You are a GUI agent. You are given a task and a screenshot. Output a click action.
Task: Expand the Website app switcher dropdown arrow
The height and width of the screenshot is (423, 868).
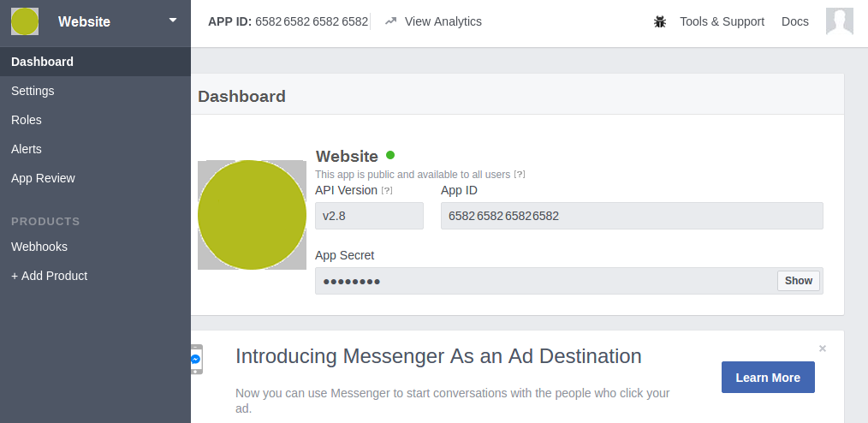point(173,21)
